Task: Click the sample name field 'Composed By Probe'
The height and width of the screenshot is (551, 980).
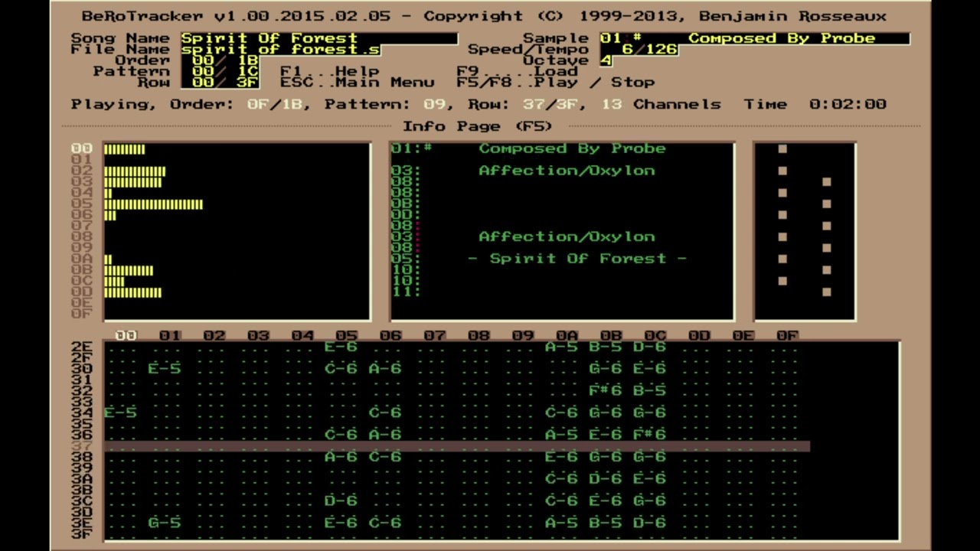Action: pyautogui.click(x=781, y=38)
